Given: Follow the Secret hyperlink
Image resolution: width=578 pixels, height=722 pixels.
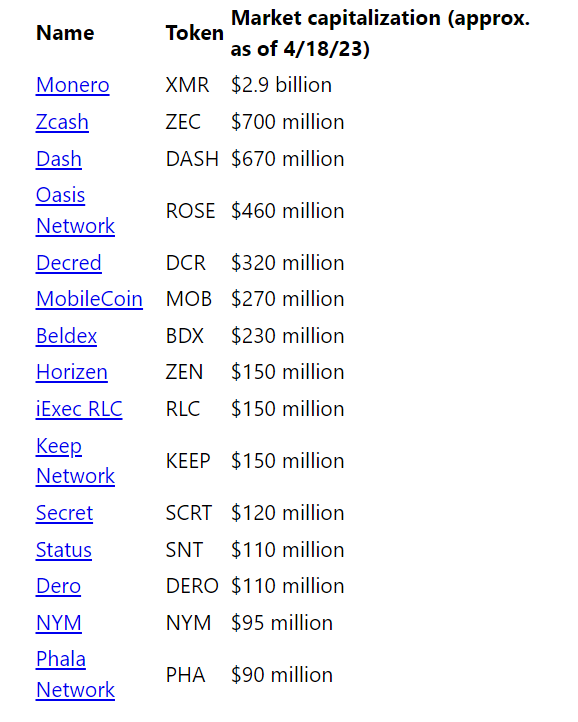Looking at the screenshot, I should coord(64,513).
